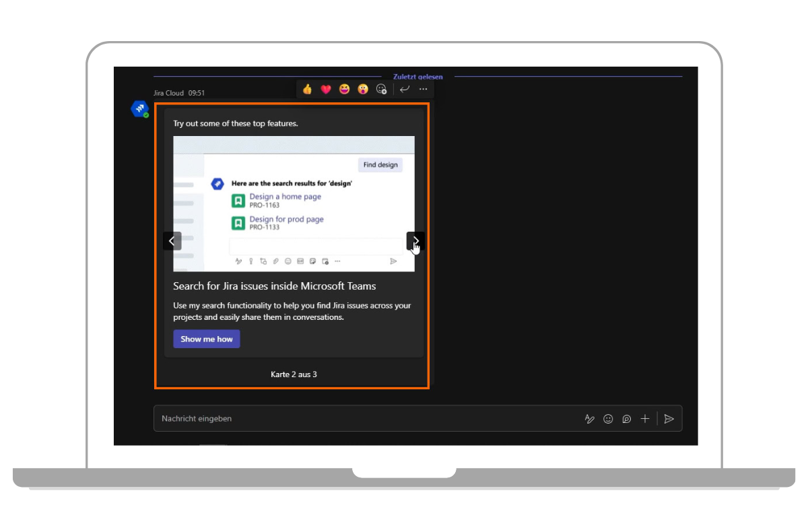React with the thumbs up emoji
The width and height of the screenshot is (808, 532).
307,89
